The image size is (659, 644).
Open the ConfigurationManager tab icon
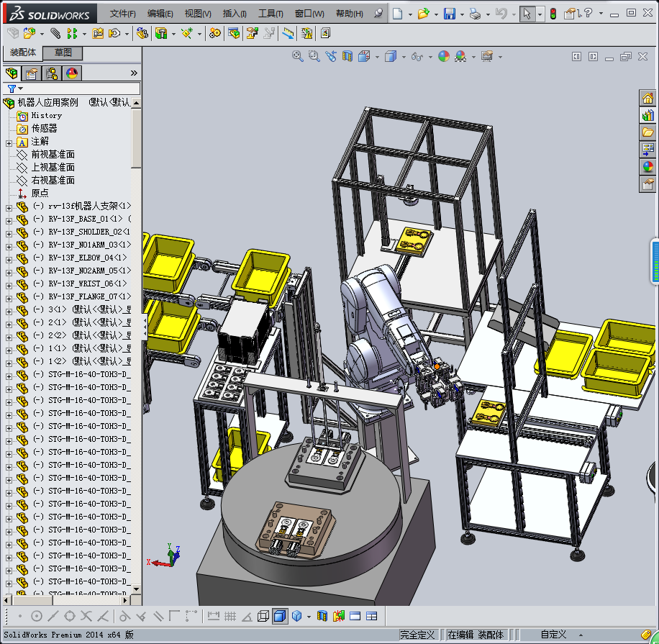coord(52,73)
